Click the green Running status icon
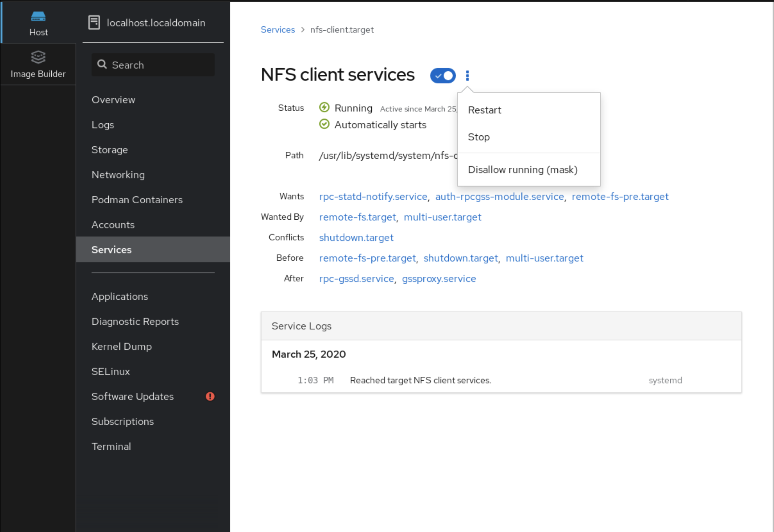The width and height of the screenshot is (774, 532). coord(324,107)
